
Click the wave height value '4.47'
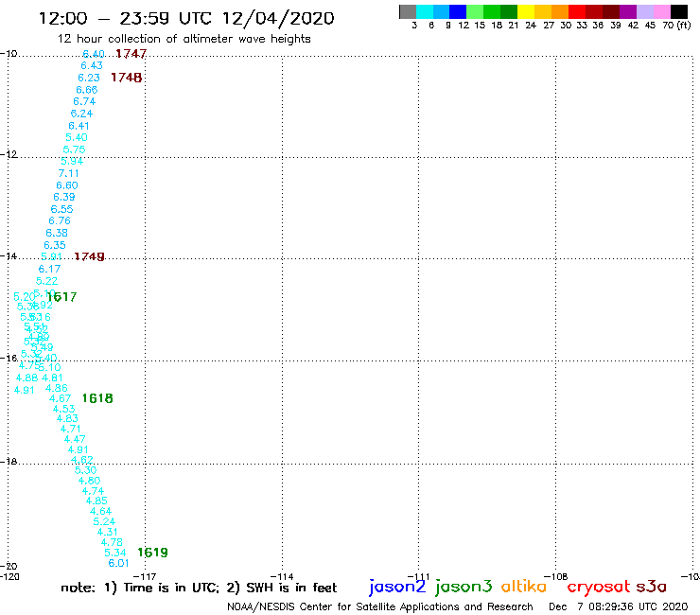(x=75, y=439)
